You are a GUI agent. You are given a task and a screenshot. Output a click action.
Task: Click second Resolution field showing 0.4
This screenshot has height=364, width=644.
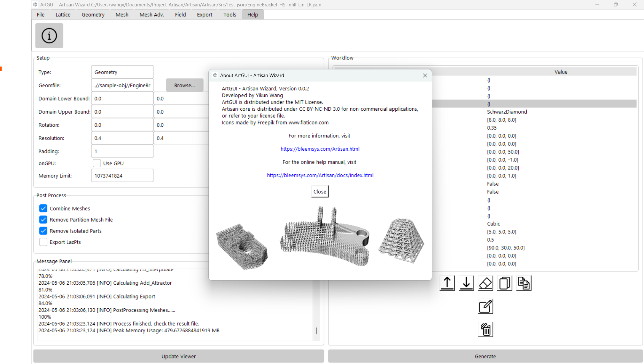coord(181,138)
